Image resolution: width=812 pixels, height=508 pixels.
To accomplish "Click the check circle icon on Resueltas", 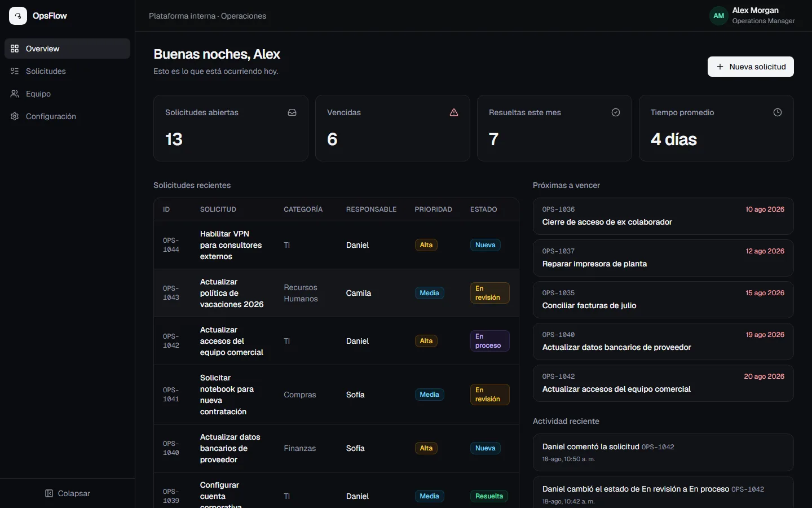I will point(616,112).
